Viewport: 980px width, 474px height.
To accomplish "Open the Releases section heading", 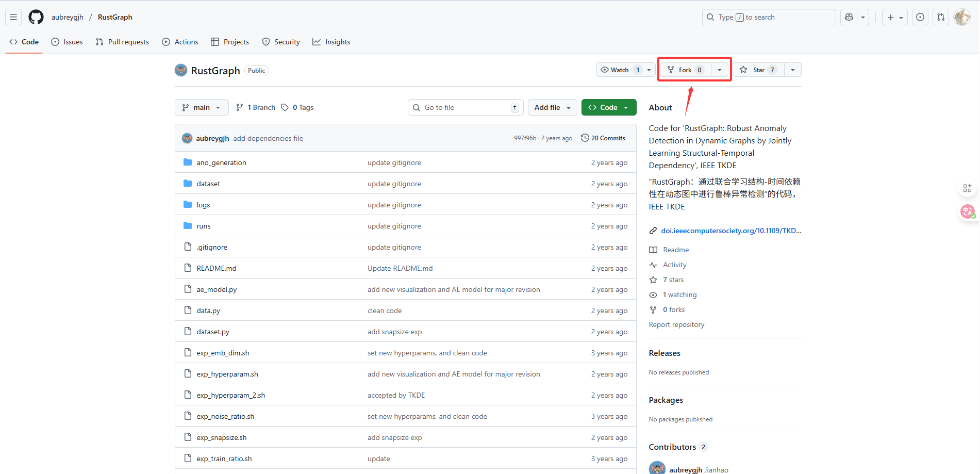I will point(665,353).
